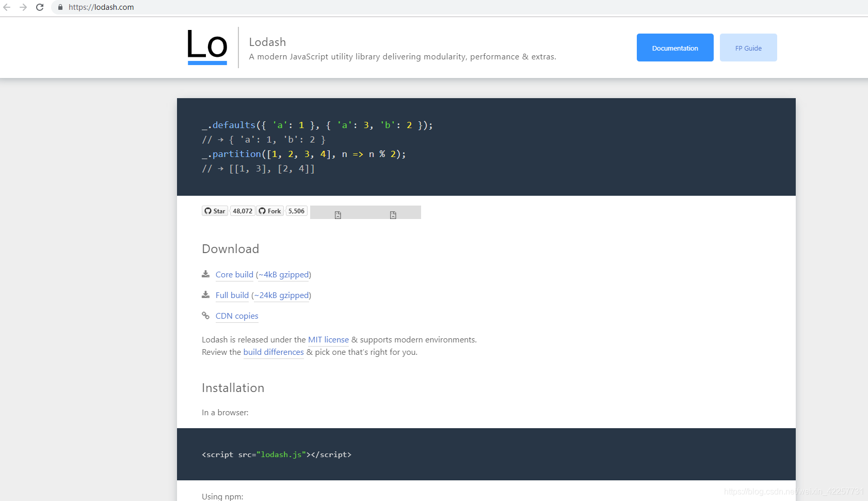Click the 'Using npm:' text
Image resolution: width=868 pixels, height=501 pixels.
pos(222,496)
